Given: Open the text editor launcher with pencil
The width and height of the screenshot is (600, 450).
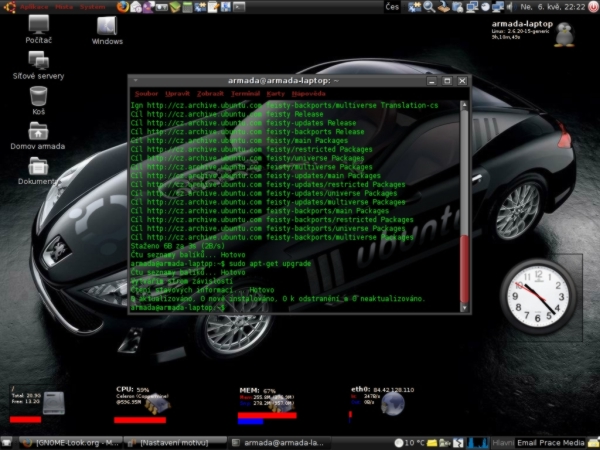Looking at the screenshot, I should click(213, 7).
